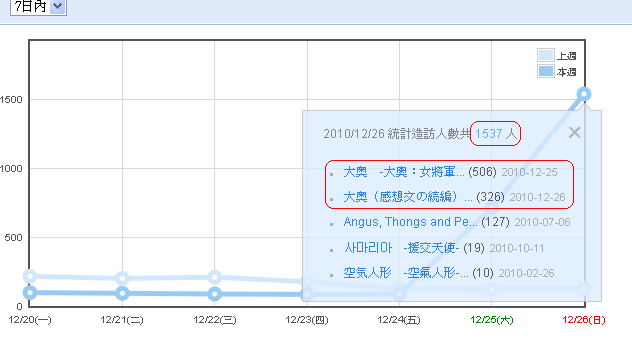
Task: Click the 12/26(日) axis label
Action: point(584,320)
